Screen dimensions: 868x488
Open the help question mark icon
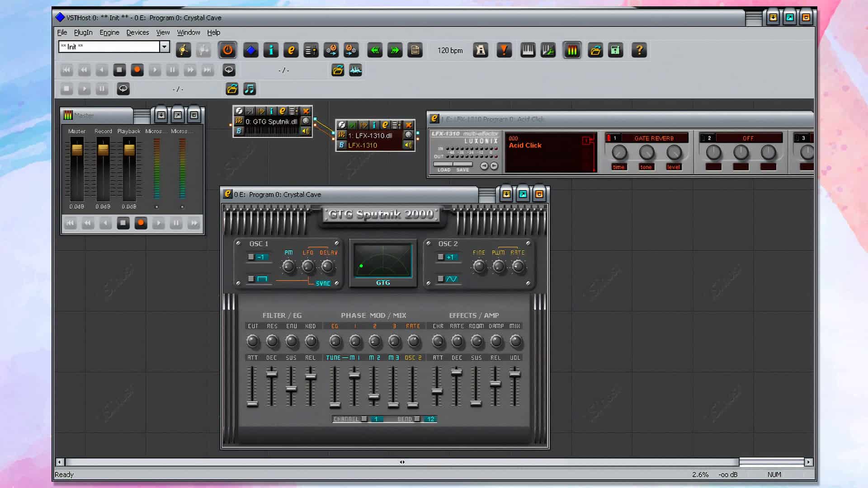pyautogui.click(x=639, y=50)
